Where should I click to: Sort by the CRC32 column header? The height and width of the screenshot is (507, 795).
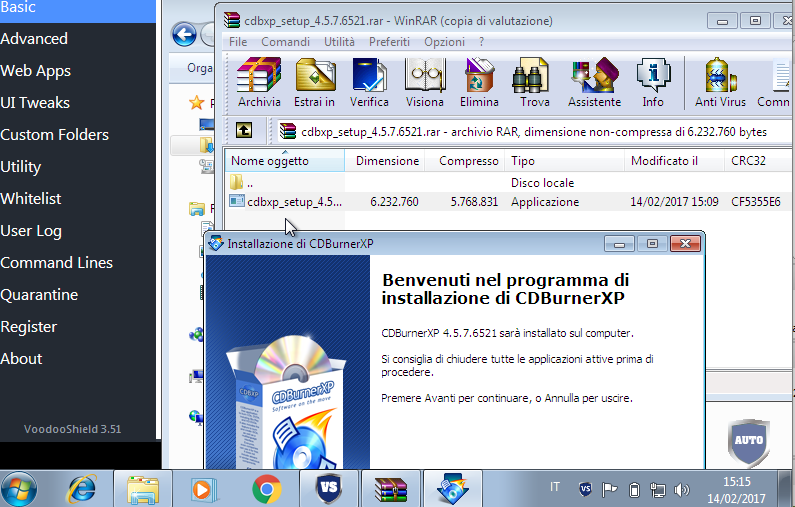[759, 161]
